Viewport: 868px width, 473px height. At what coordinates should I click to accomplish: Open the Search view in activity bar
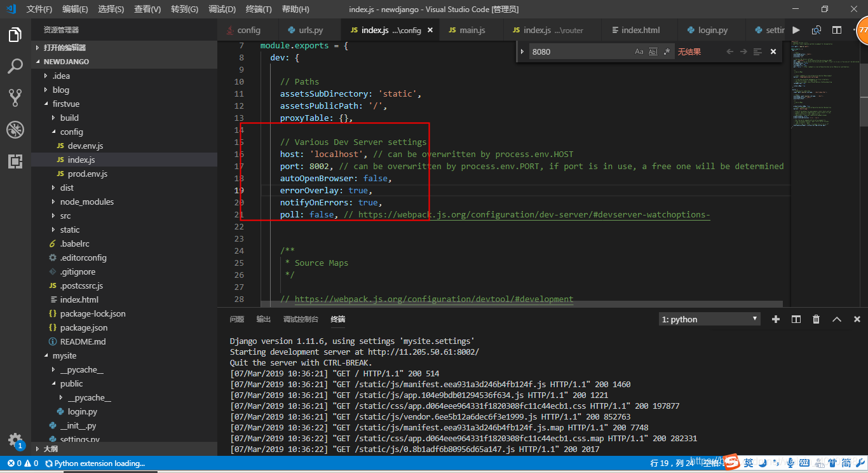(x=15, y=65)
